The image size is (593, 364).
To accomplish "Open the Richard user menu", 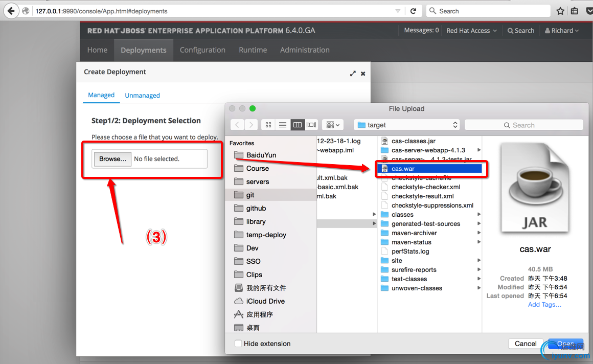I will (x=562, y=31).
